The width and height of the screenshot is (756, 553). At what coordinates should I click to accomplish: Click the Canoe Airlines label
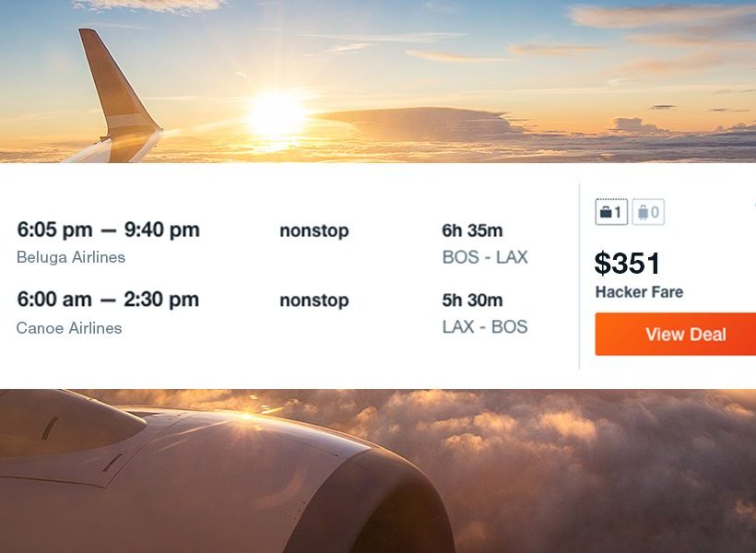67,329
